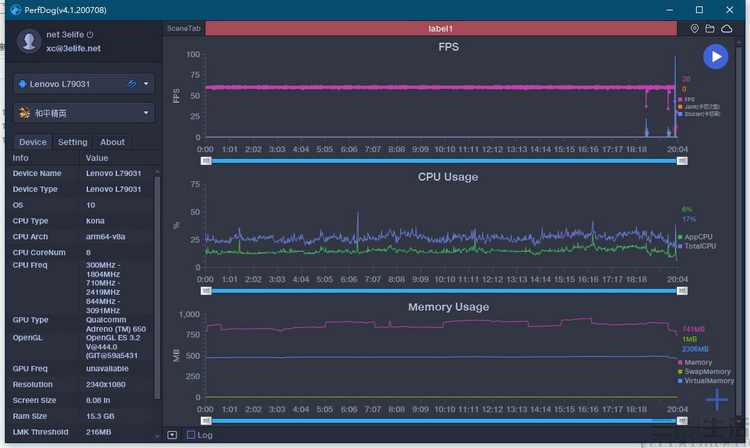Viewport: 750px width, 448px height.
Task: Select the Device Type row
Action: (80, 189)
